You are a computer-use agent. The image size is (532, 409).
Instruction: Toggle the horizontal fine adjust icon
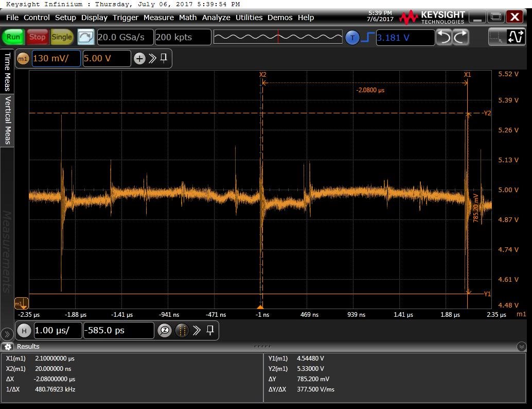182,330
